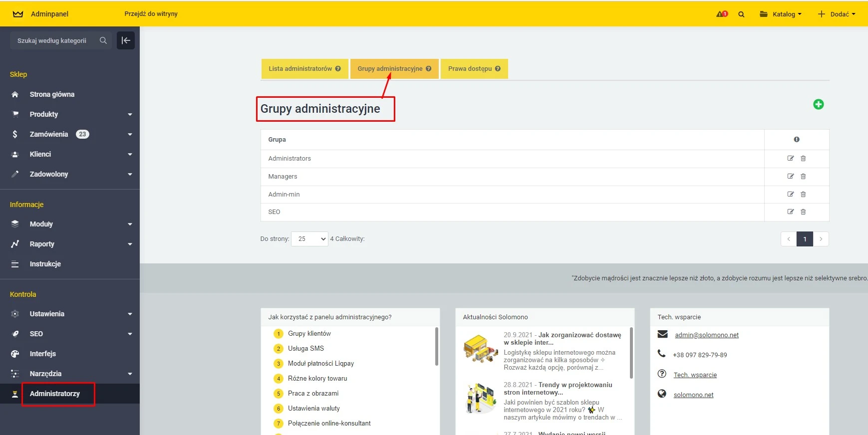This screenshot has width=868, height=435.
Task: Go to Przejdź do witryny link
Action: click(151, 14)
